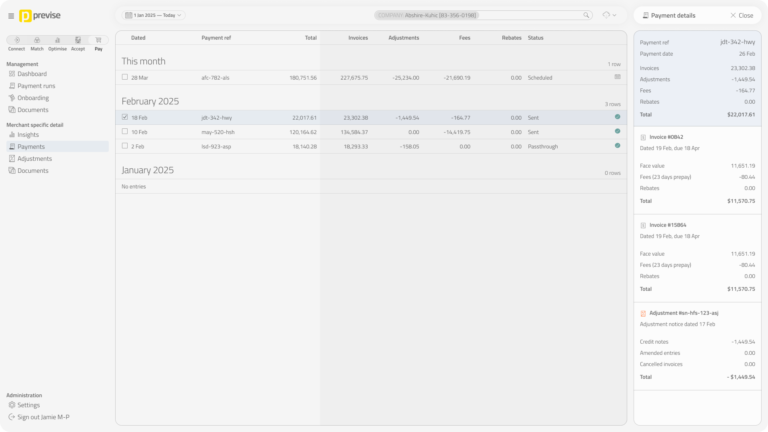Select the Connect step icon
The width and height of the screenshot is (768, 432).
16,42
